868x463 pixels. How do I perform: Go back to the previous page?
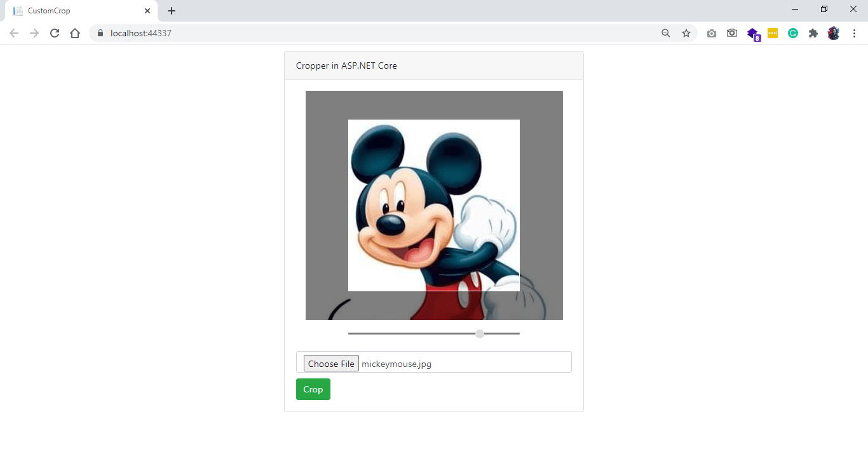(x=14, y=33)
